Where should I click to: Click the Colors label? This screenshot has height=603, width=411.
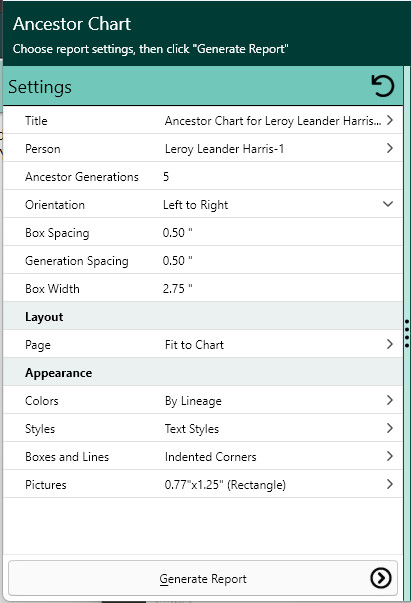[x=42, y=401]
